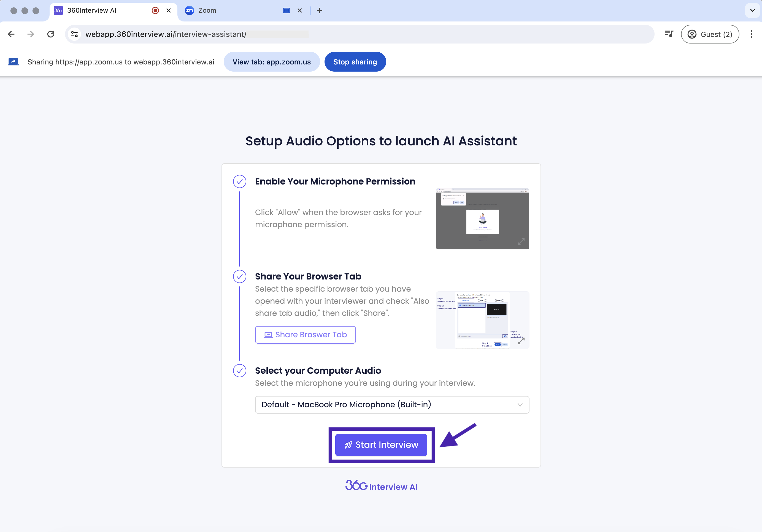Click the tab recording indicator on 360Interview tab
Image resolution: width=762 pixels, height=532 pixels.
155,11
